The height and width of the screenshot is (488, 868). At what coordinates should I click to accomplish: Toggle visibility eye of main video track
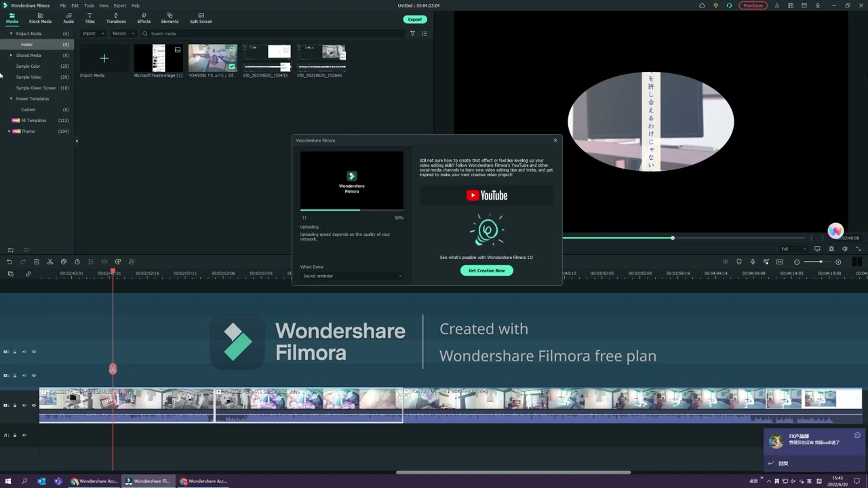pyautogui.click(x=34, y=405)
